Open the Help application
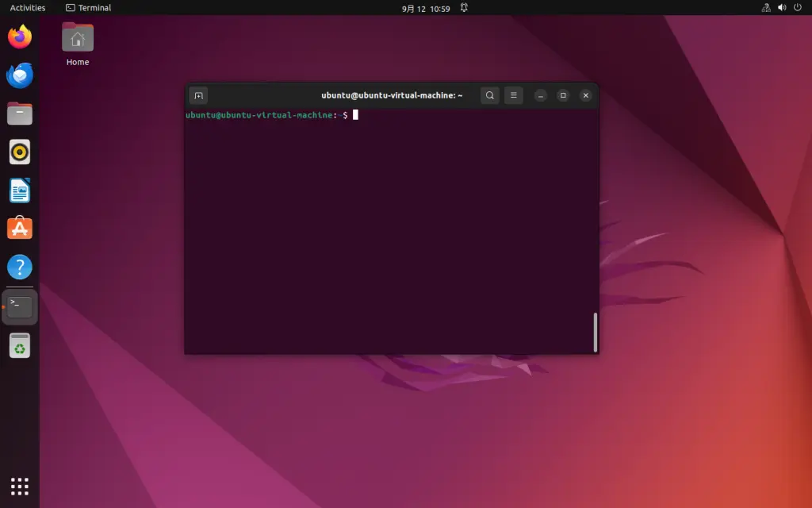The image size is (812, 508). (x=20, y=267)
